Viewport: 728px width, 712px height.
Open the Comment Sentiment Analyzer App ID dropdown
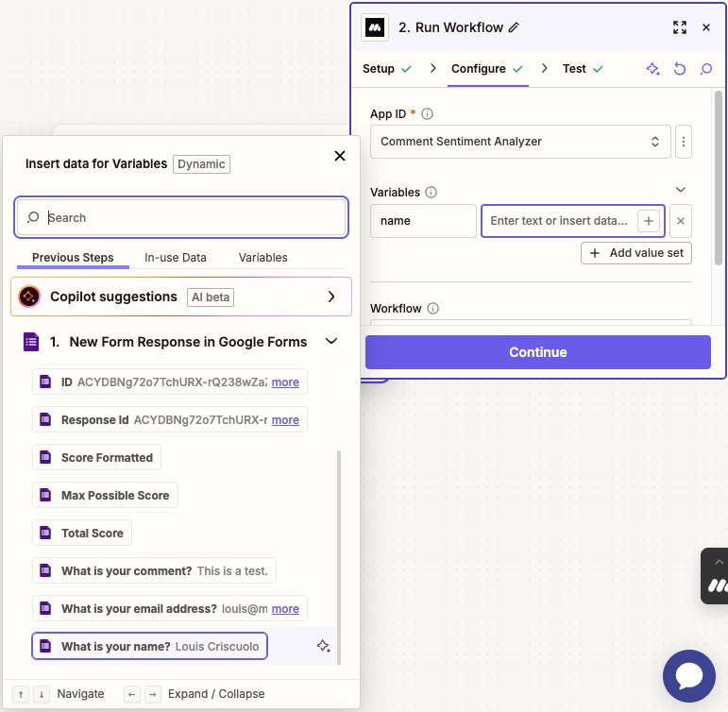tap(520, 142)
